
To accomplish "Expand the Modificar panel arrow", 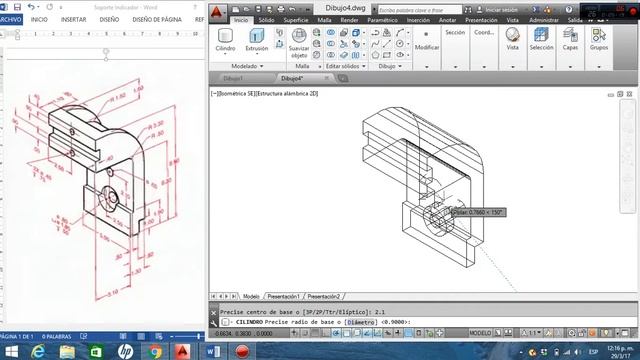I will coord(427,67).
